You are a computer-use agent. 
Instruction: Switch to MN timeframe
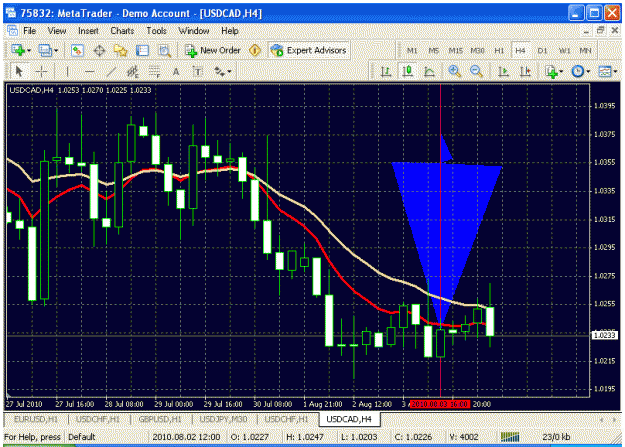pos(585,51)
